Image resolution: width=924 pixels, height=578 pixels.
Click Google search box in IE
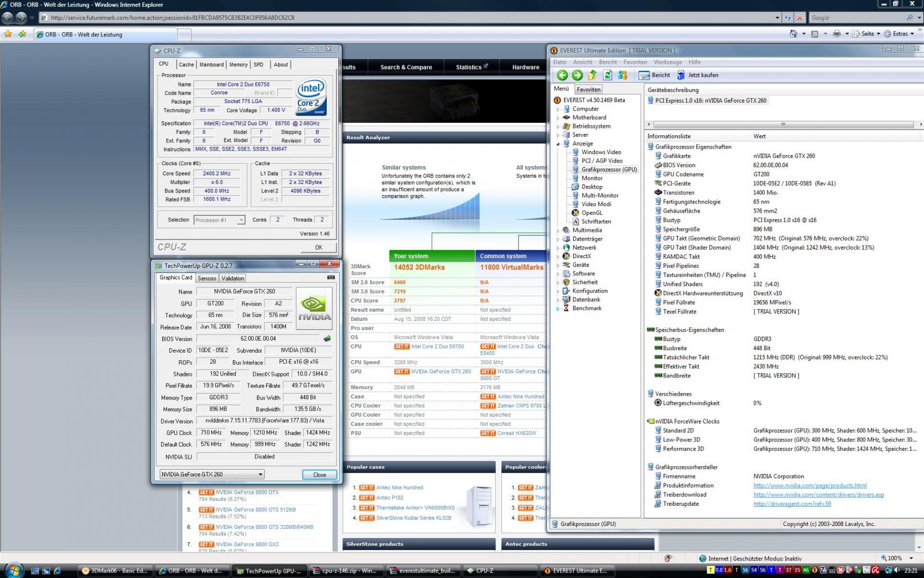click(x=856, y=18)
